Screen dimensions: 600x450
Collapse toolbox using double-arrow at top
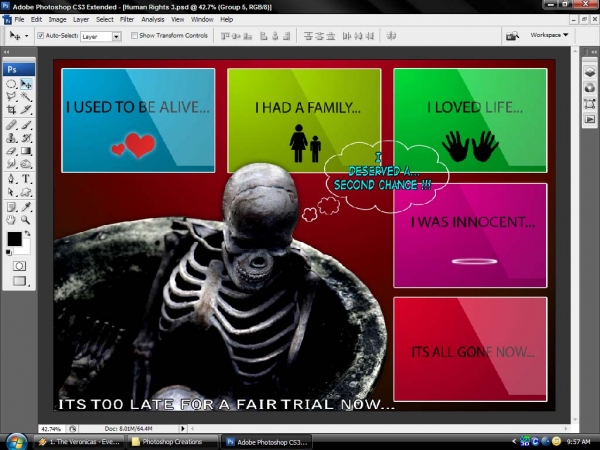[x=7, y=52]
